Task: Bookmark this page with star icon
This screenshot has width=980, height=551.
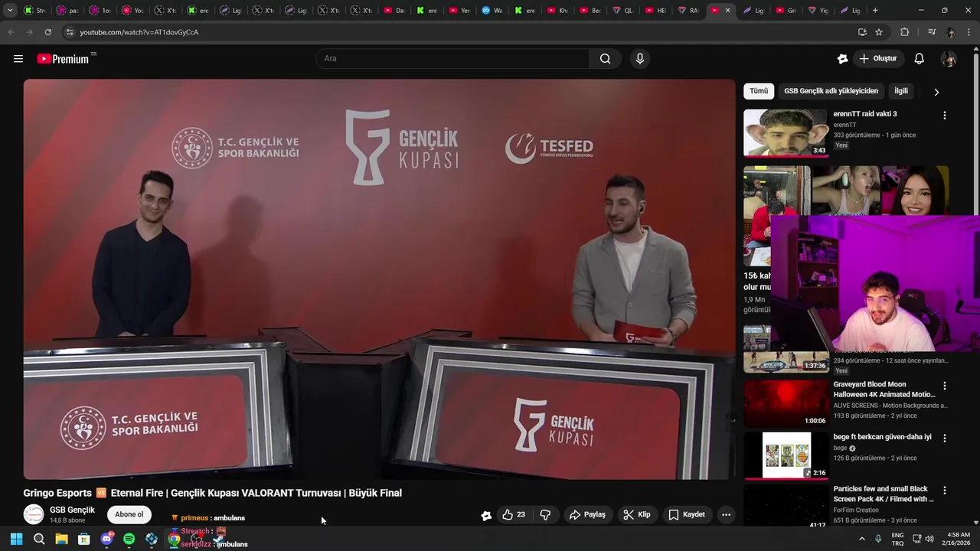Action: [879, 32]
